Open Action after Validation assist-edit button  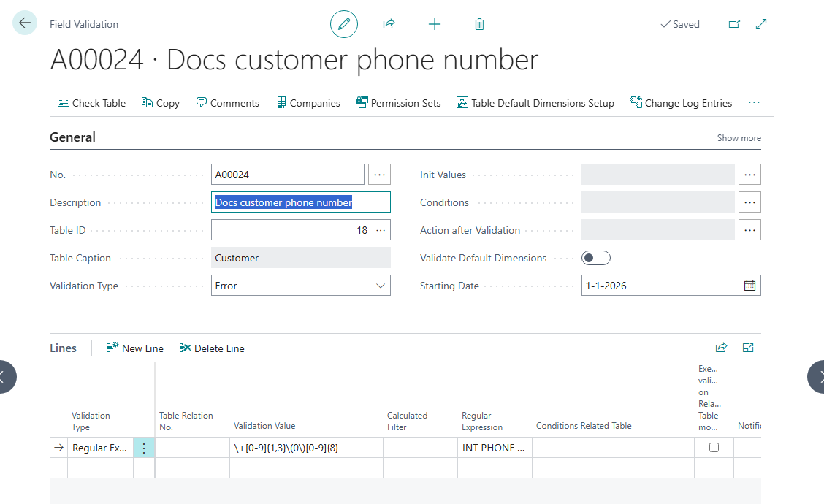750,230
